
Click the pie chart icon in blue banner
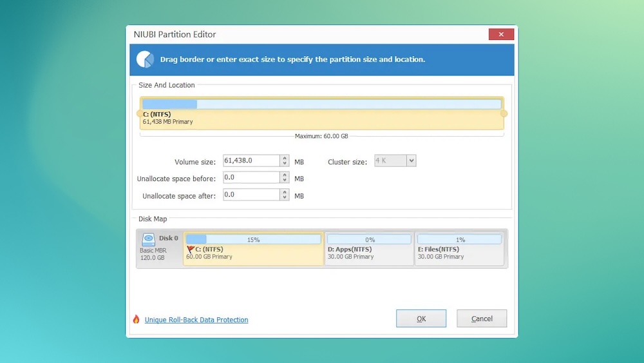point(144,59)
